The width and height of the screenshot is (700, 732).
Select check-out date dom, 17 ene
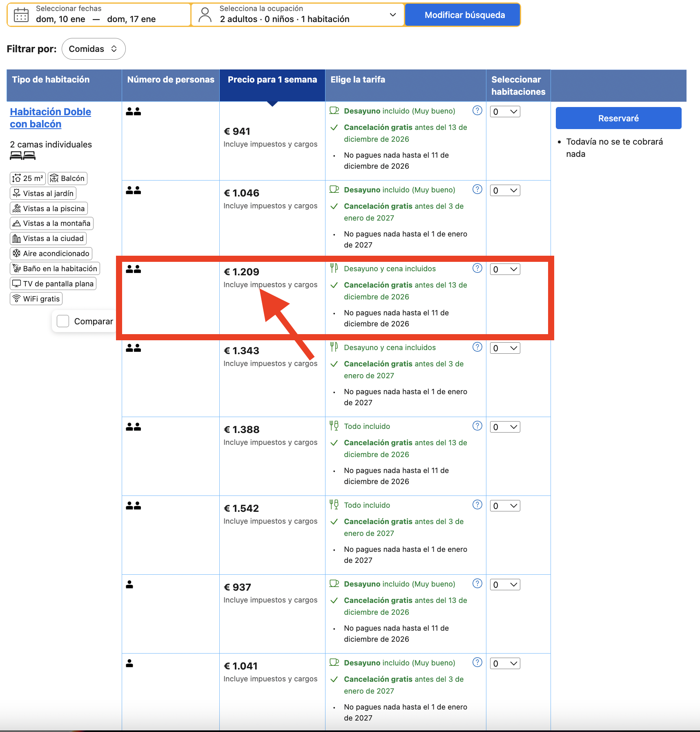132,19
